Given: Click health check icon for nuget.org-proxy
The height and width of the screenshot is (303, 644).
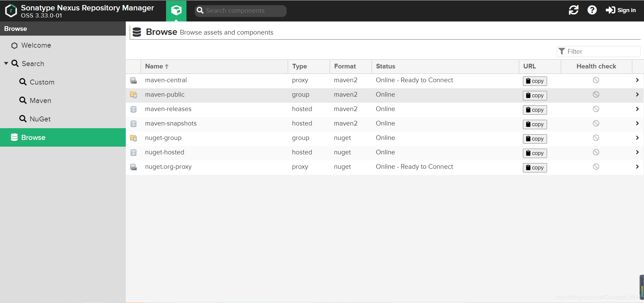Looking at the screenshot, I should coord(596,167).
